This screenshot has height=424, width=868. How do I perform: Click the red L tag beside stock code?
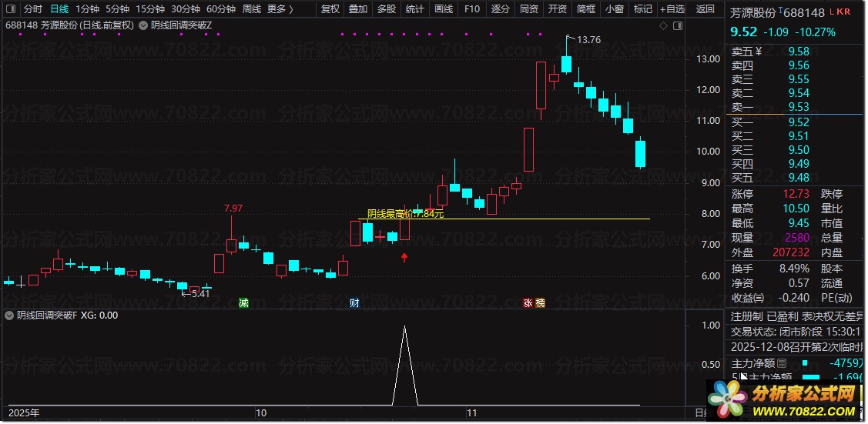pyautogui.click(x=832, y=12)
